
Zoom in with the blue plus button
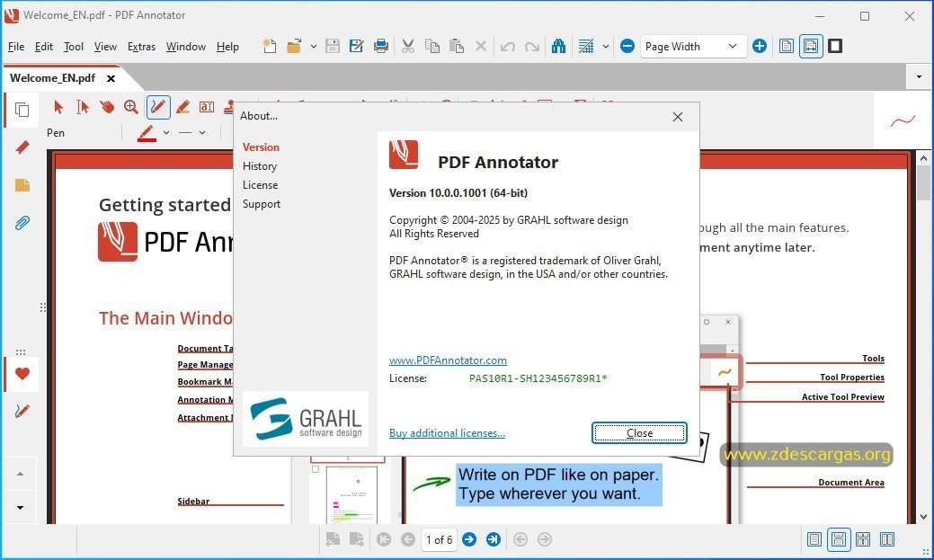coord(760,46)
